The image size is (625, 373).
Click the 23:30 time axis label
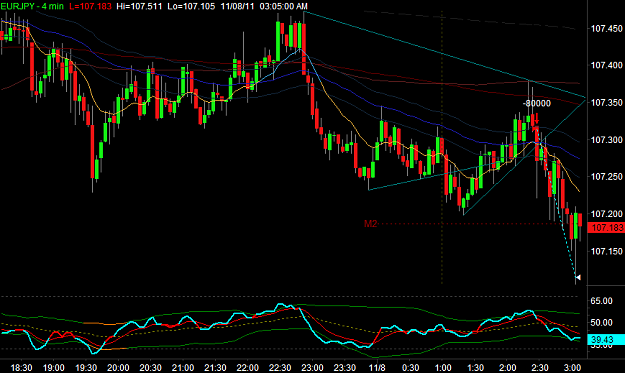tap(344, 367)
